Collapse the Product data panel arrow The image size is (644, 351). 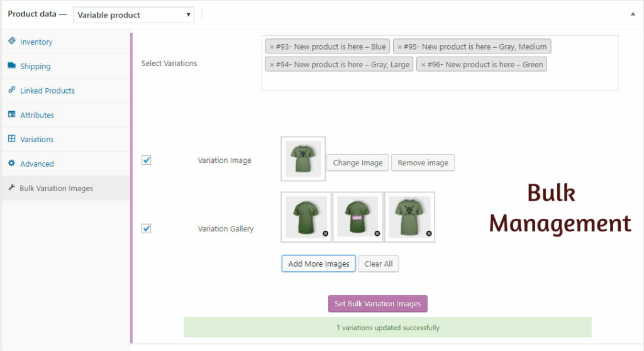[633, 14]
